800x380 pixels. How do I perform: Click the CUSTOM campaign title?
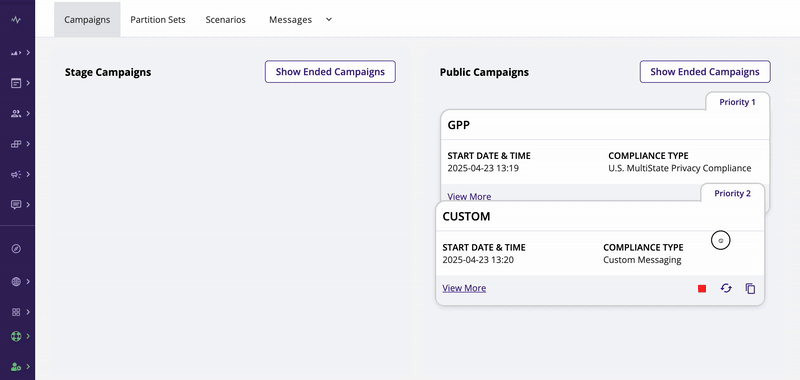(466, 216)
